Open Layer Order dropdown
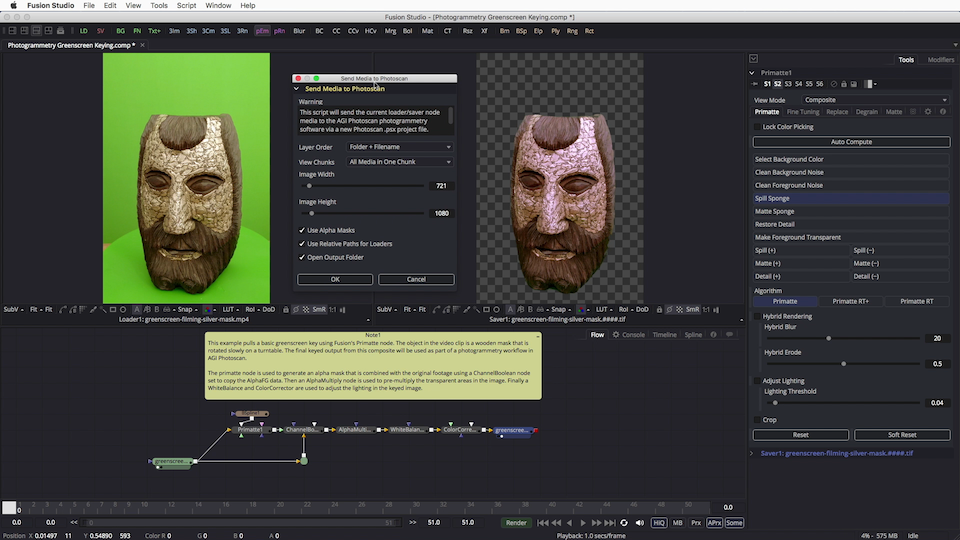This screenshot has height=540, width=960. point(400,147)
